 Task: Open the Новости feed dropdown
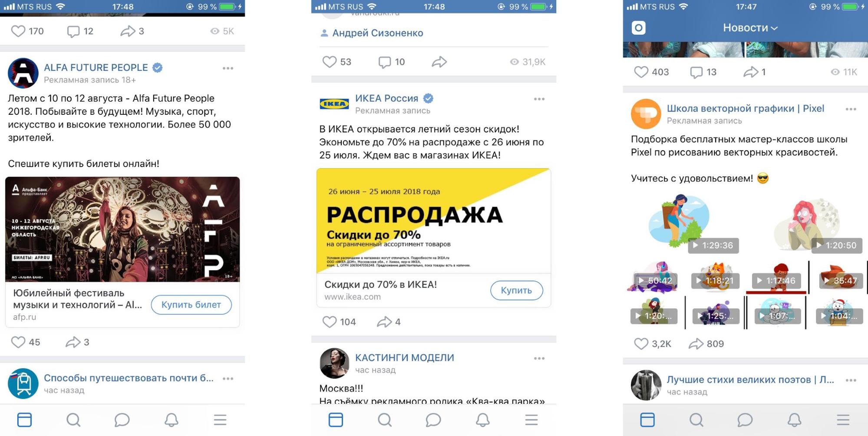click(x=750, y=28)
